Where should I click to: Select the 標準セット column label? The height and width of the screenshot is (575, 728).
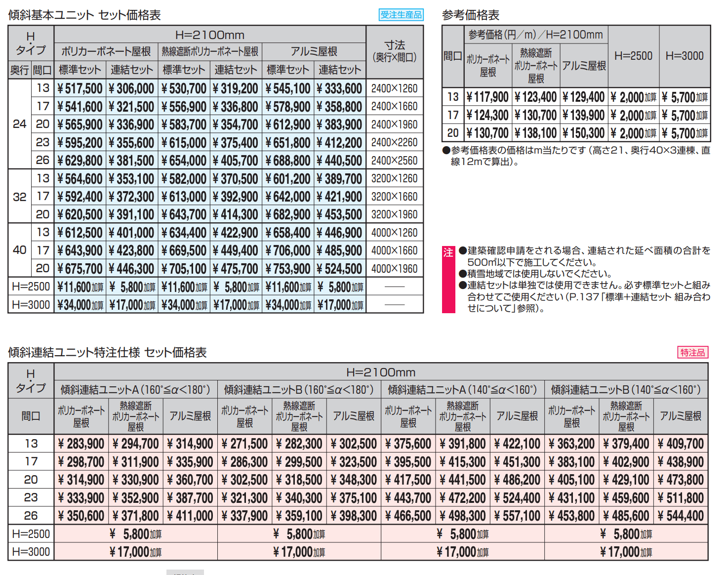tap(79, 70)
